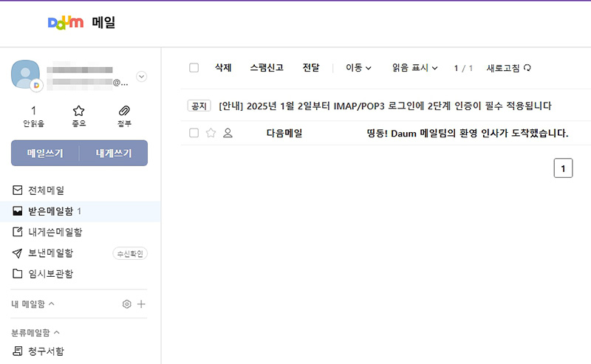Screen dimensions: 591x364
Task: Add a new mailbox with plus icon
Action: click(x=141, y=304)
